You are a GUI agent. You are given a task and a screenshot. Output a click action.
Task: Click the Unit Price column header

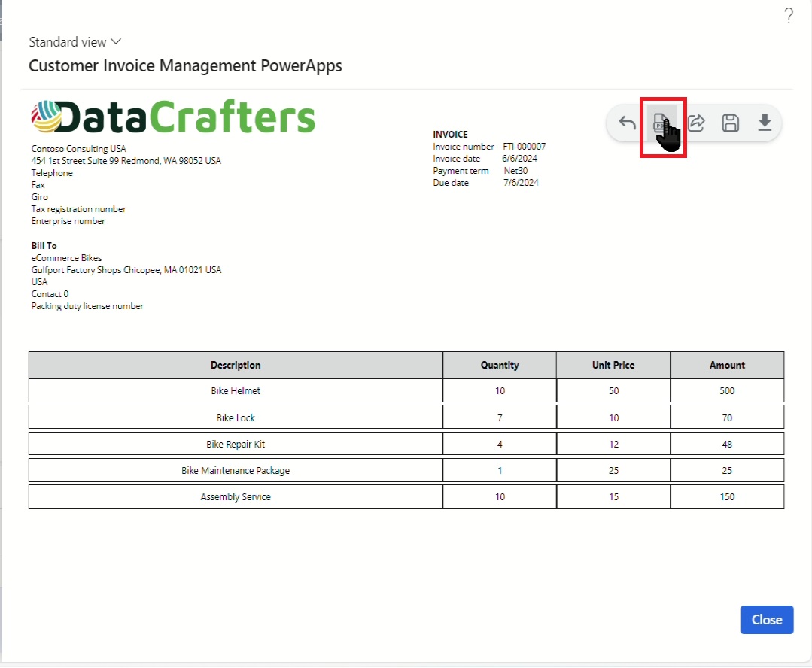click(x=613, y=365)
